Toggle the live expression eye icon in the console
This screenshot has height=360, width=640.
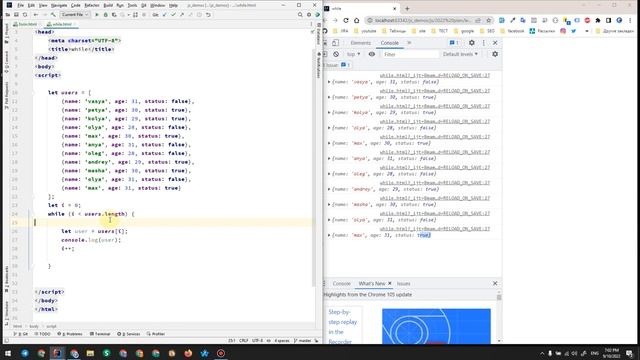[x=371, y=54]
